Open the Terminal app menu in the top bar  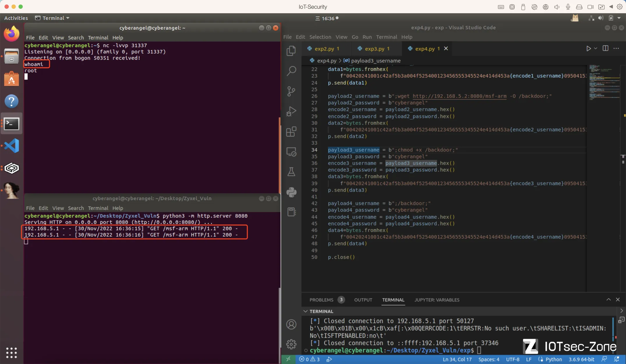tap(52, 18)
